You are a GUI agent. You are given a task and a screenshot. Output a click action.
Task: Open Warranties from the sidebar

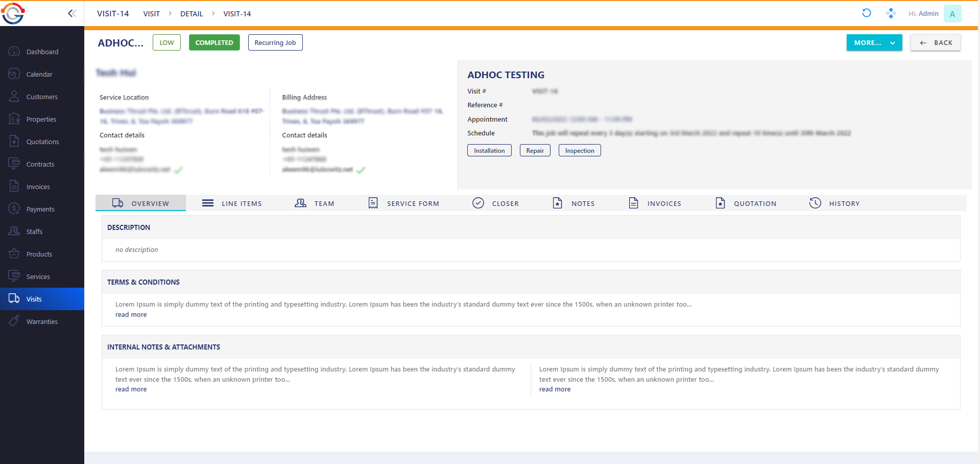pos(42,321)
